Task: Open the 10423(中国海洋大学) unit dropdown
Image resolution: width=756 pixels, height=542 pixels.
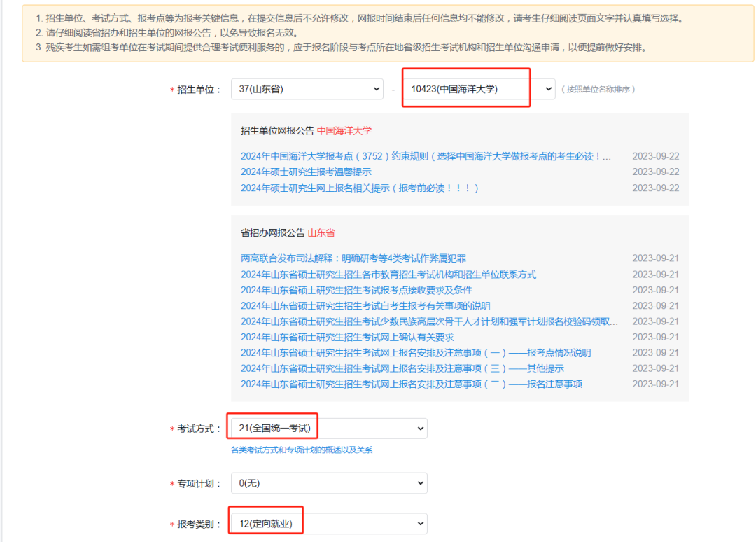Action: 479,89
